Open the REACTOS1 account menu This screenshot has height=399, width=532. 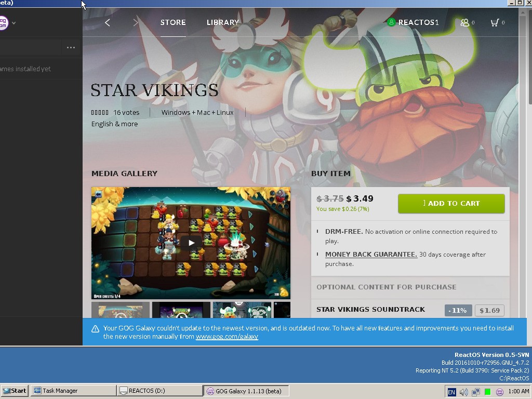click(x=413, y=22)
